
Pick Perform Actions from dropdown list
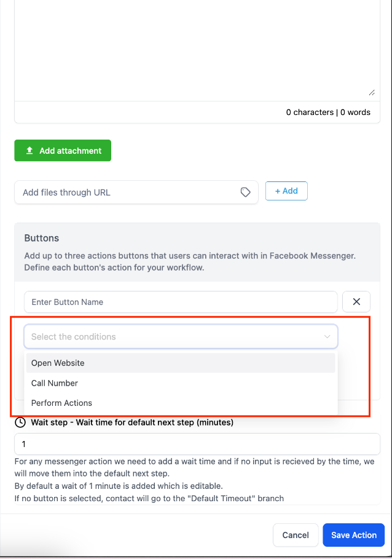pyautogui.click(x=61, y=403)
